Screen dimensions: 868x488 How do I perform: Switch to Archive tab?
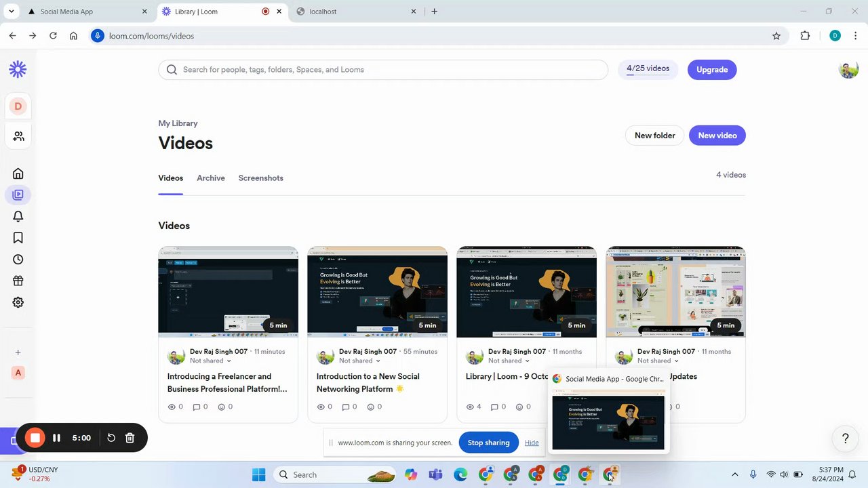click(211, 178)
